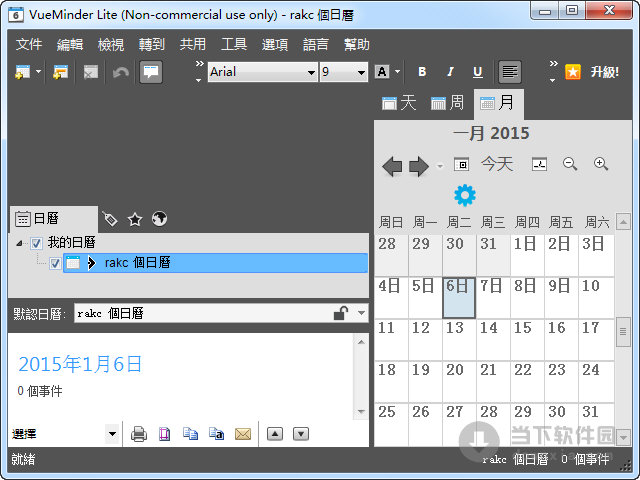The height and width of the screenshot is (480, 640).
Task: Click the move down triangle button
Action: click(x=301, y=433)
